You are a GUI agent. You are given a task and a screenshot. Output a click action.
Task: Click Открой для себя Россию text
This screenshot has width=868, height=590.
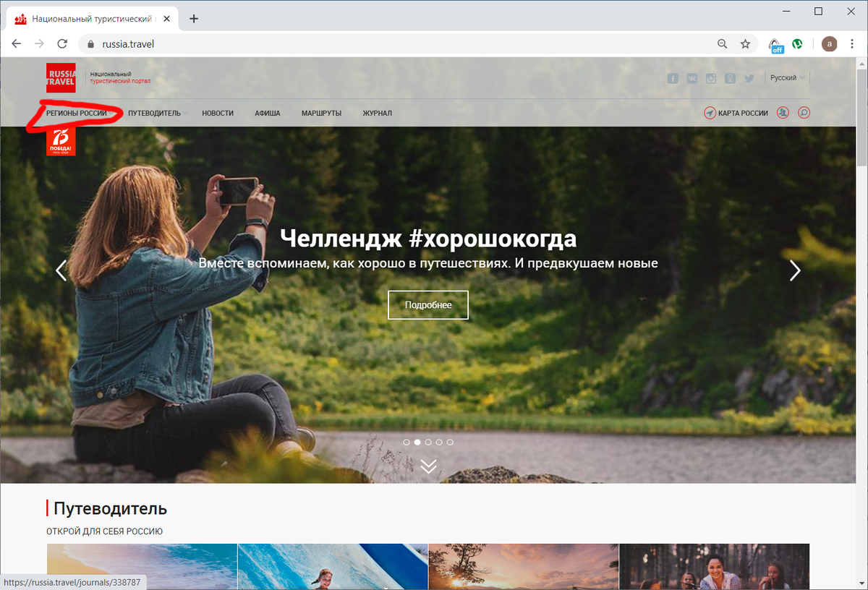tap(105, 531)
